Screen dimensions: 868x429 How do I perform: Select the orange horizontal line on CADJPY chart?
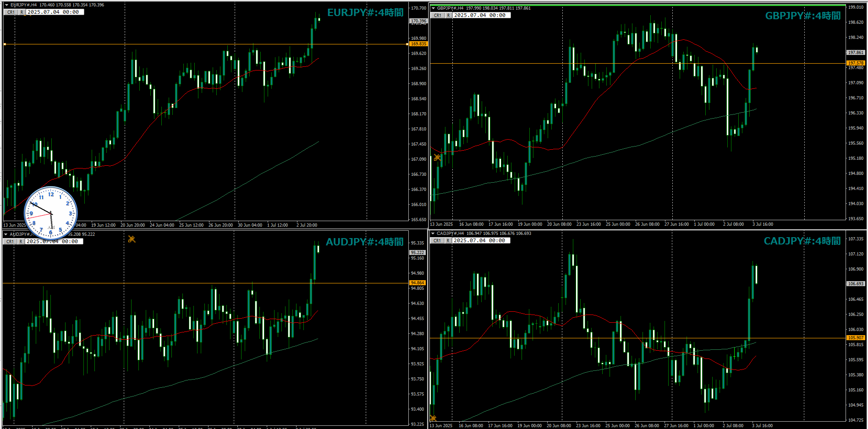pyautogui.click(x=637, y=338)
